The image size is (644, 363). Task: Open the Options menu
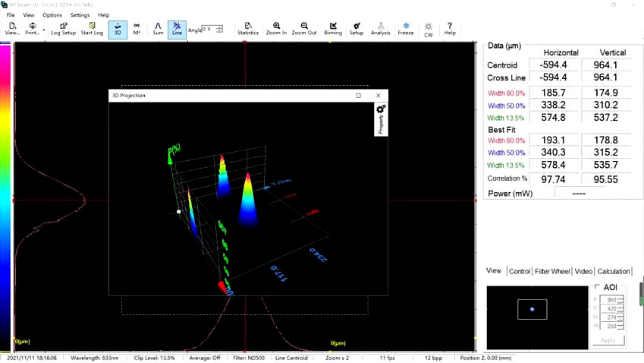point(52,15)
